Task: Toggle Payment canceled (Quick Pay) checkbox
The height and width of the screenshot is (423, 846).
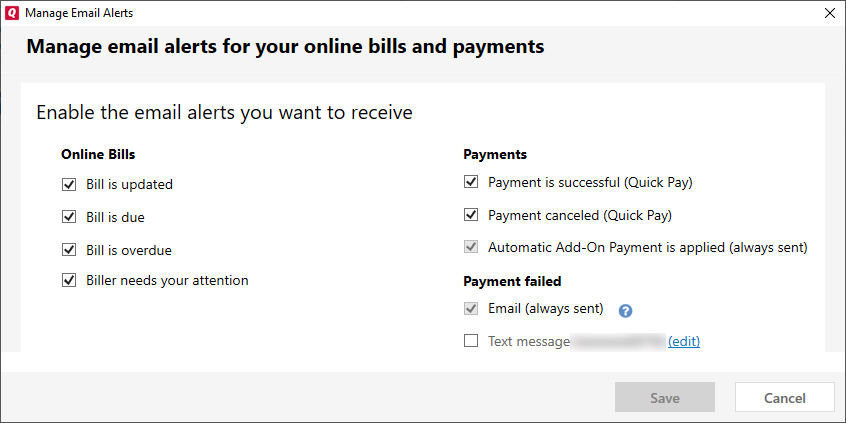Action: tap(471, 215)
